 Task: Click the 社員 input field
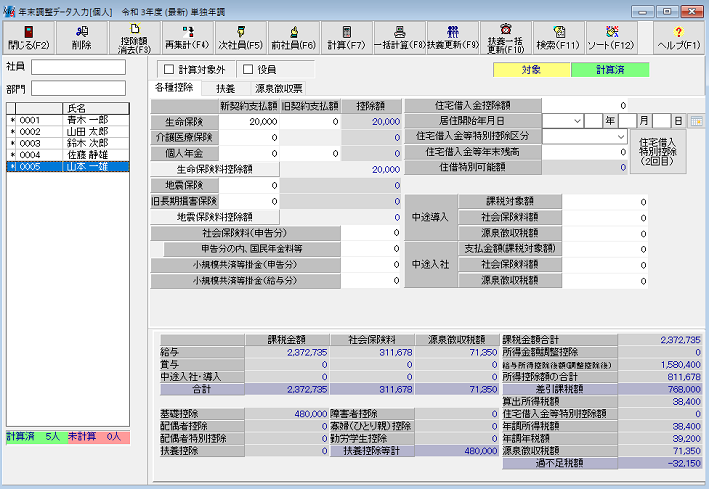click(79, 67)
